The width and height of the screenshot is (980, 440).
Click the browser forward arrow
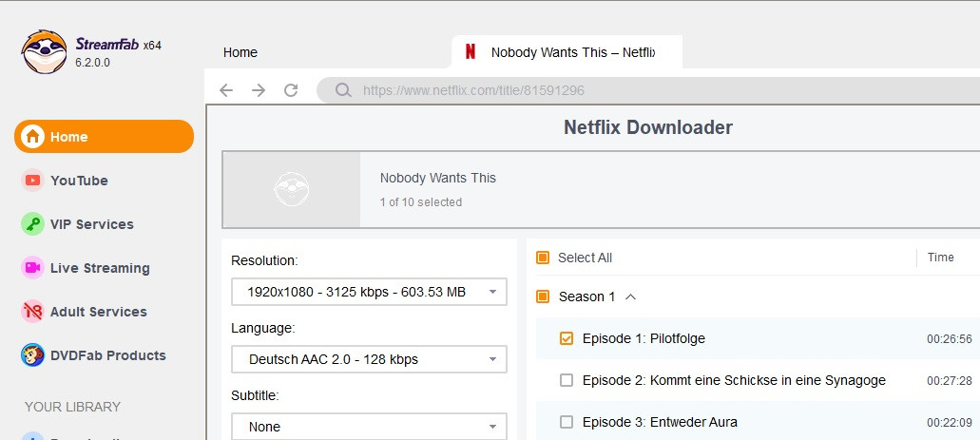coord(259,90)
